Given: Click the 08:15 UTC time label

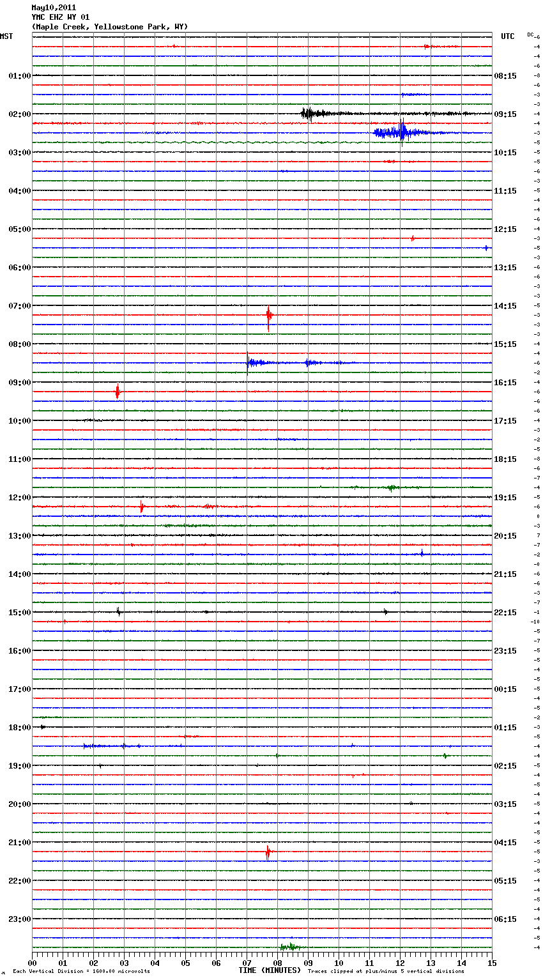Looking at the screenshot, I should pyautogui.click(x=505, y=76).
